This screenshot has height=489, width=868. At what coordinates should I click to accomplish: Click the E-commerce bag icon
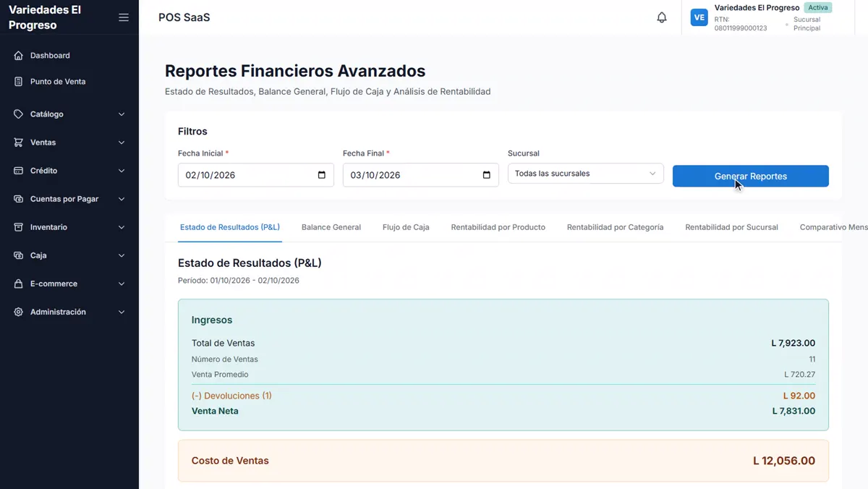[x=19, y=284]
